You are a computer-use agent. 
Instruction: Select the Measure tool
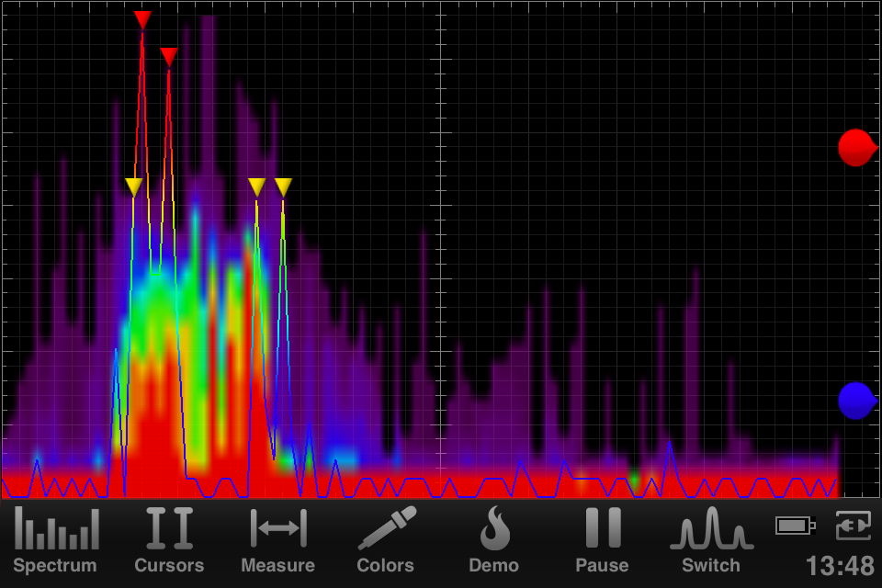(277, 540)
